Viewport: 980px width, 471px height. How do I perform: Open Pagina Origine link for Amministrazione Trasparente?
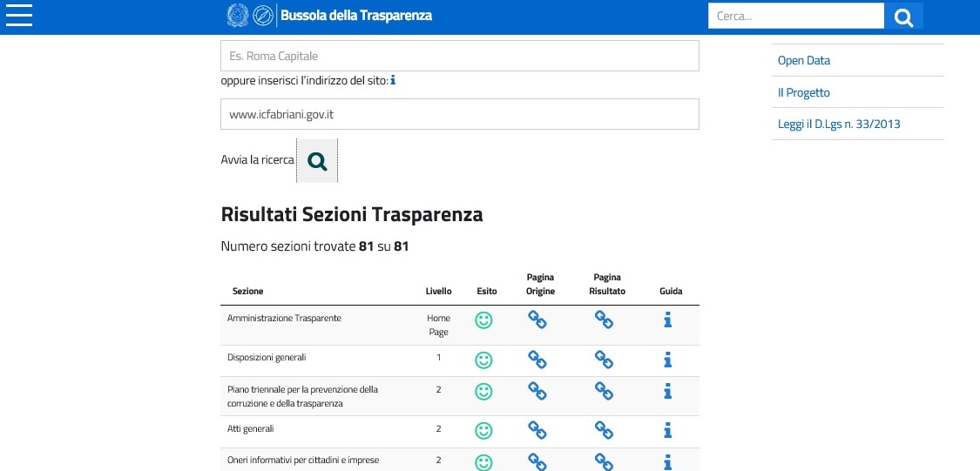[537, 320]
